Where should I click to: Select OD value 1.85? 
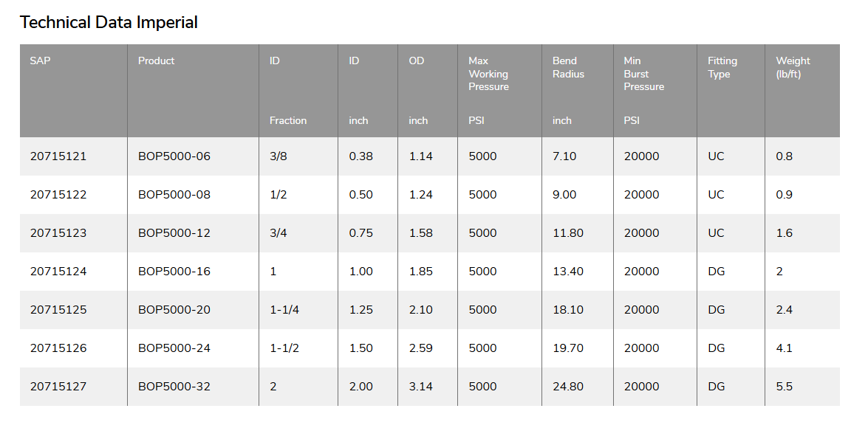point(421,272)
